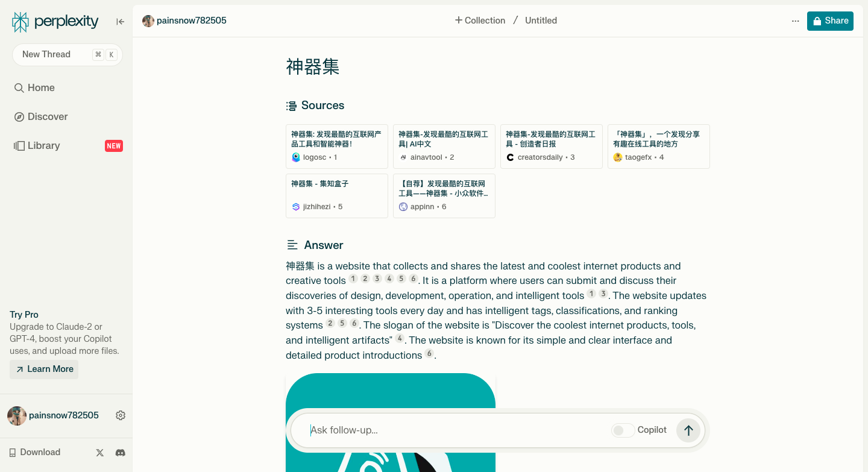Click the Perplexity logo
This screenshot has height=472, width=868.
tap(55, 22)
